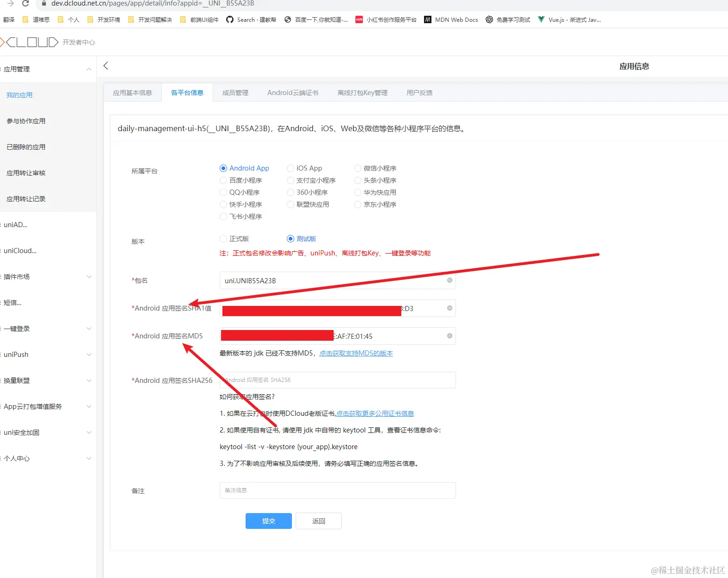728x578 pixels.
Task: Select 头条小程序 platform
Action: click(x=375, y=180)
